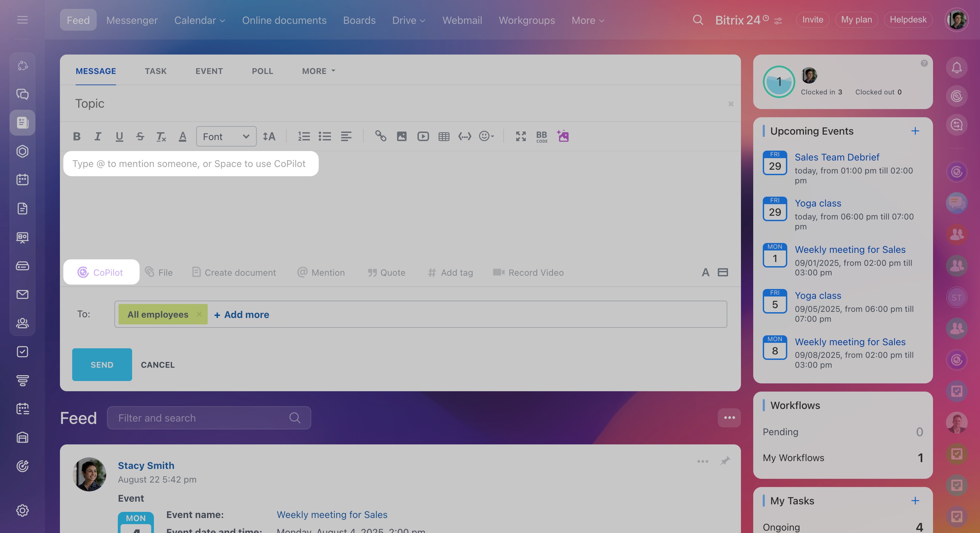This screenshot has width=980, height=533.
Task: Open the Sales Team Debrief event link
Action: click(x=837, y=157)
